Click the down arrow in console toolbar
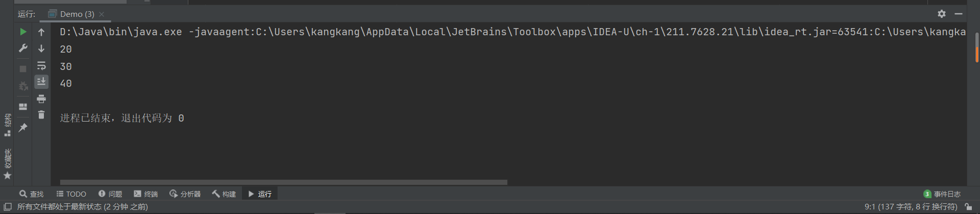This screenshot has height=214, width=980. point(41,49)
